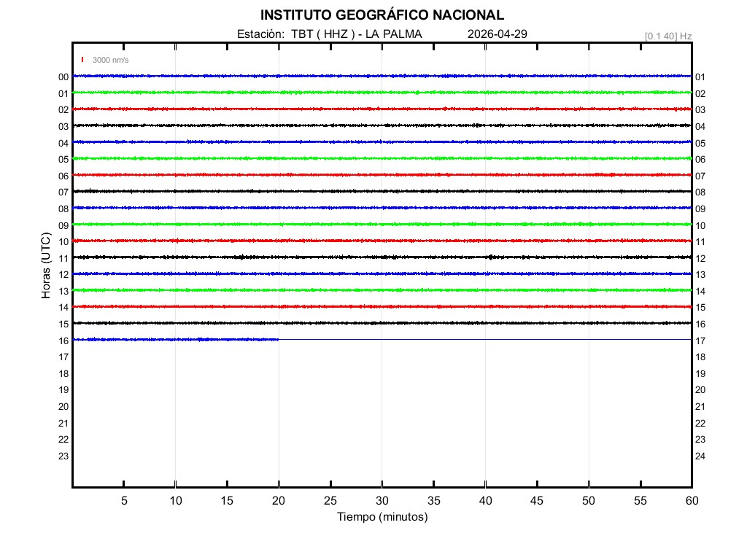Click the date 2026-04-29 in the header
Viewport: 747px width, 560px height.
[497, 34]
